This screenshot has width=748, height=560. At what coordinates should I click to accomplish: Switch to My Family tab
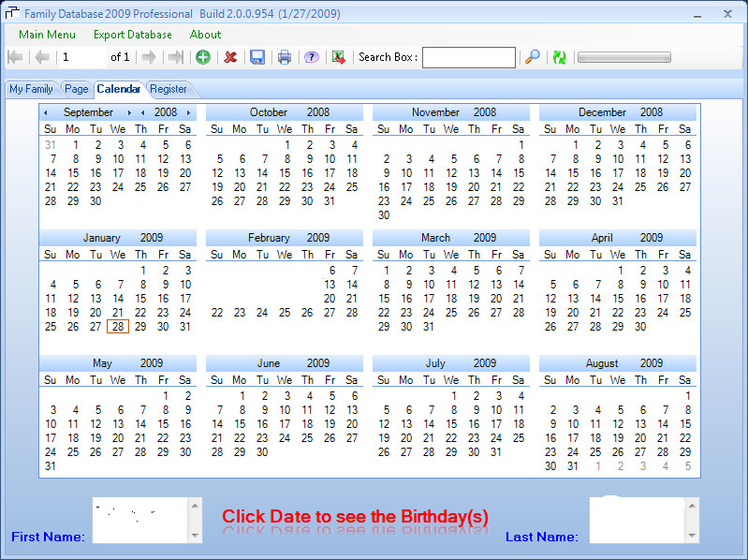click(x=31, y=89)
